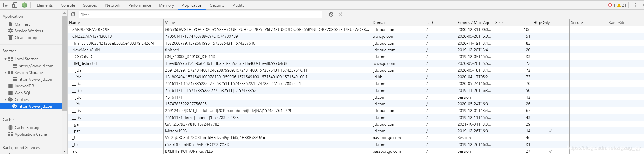Open the DevTools three-dot menu

click(x=635, y=5)
